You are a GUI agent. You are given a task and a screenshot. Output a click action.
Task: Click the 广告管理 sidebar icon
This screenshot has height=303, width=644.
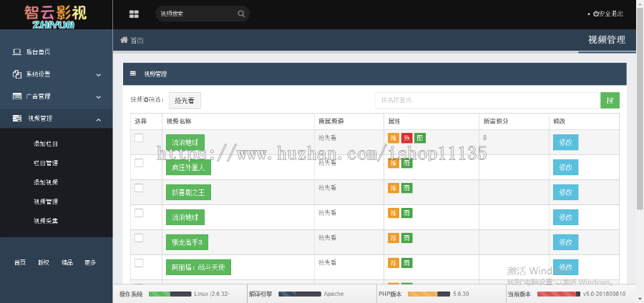coord(17,96)
